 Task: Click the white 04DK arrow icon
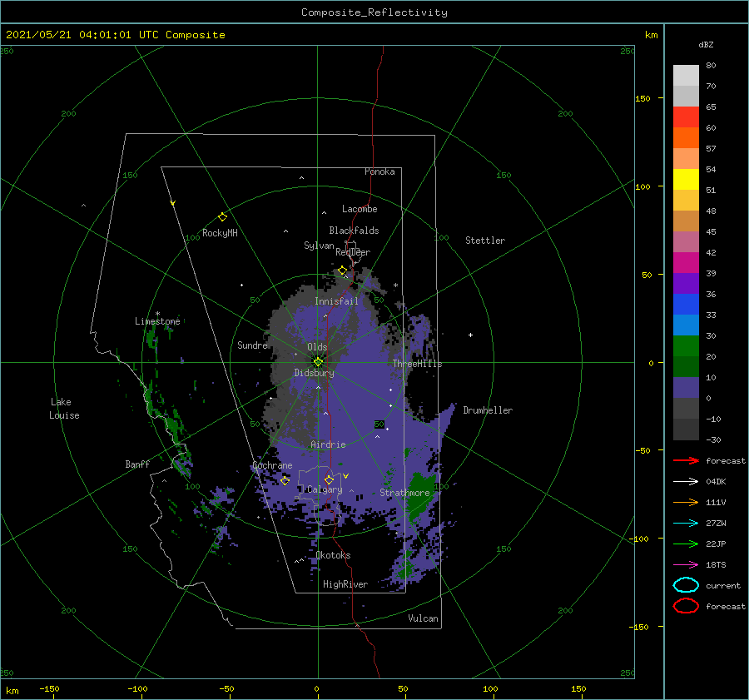[686, 482]
